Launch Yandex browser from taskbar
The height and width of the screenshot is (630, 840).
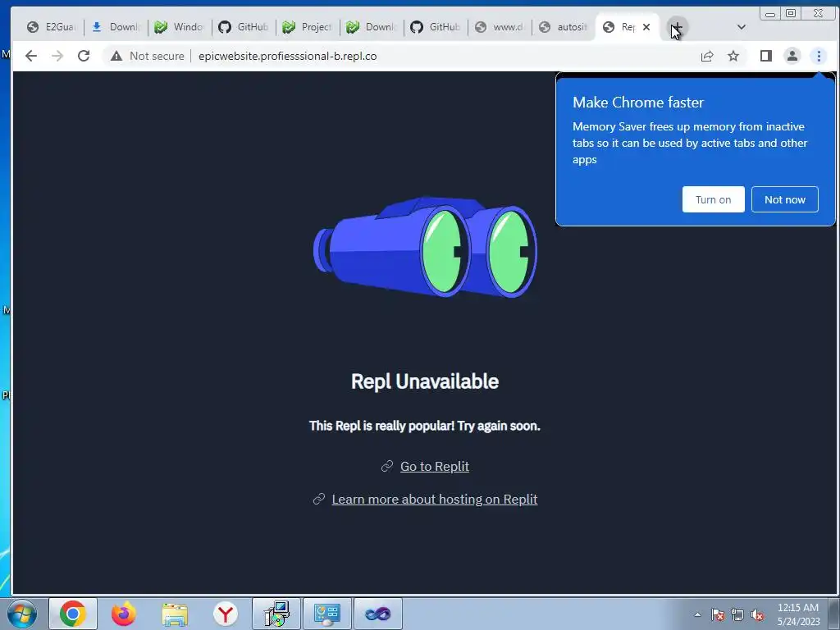tap(226, 614)
